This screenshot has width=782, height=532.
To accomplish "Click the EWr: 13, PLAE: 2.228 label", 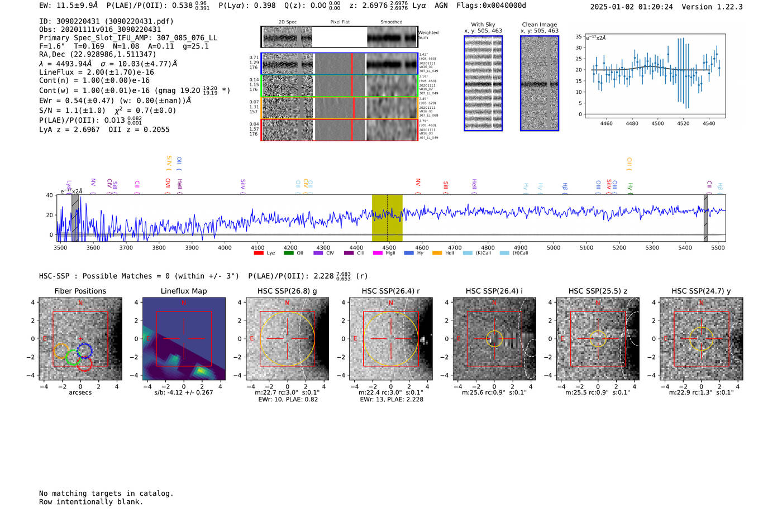I will click(x=391, y=400).
